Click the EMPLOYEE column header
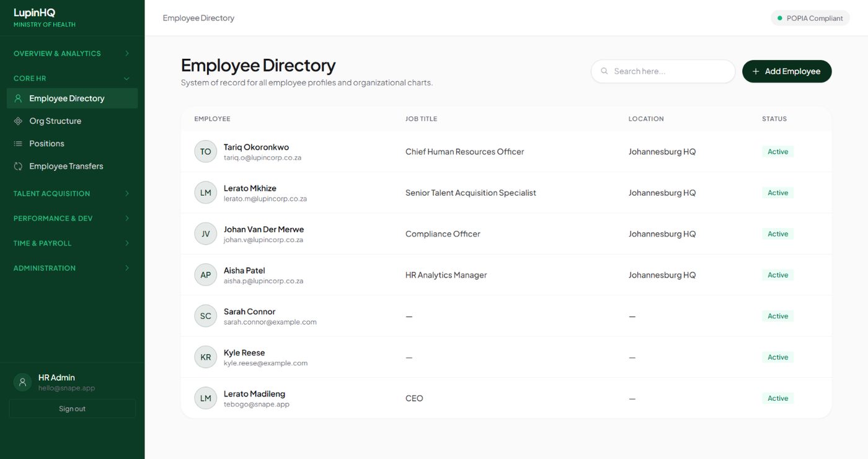 212,119
